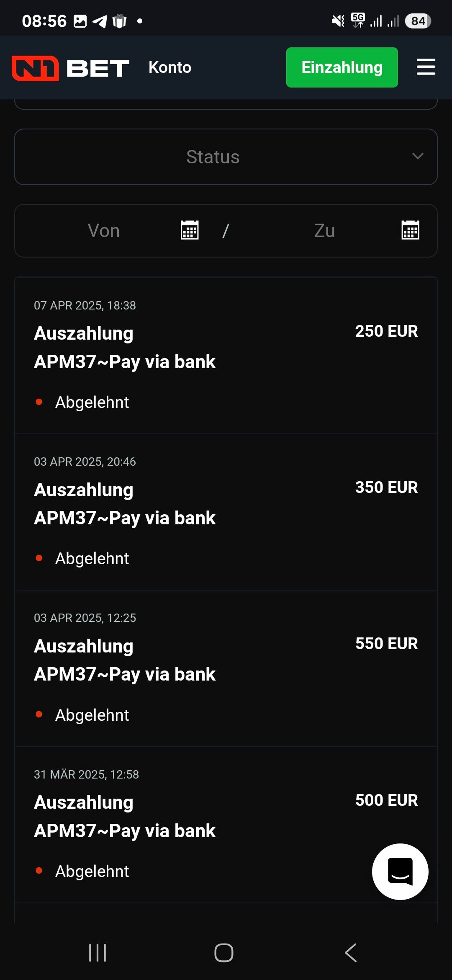Viewport: 452px width, 980px height.
Task: Tap the battery indicator showing 84
Action: (x=418, y=21)
